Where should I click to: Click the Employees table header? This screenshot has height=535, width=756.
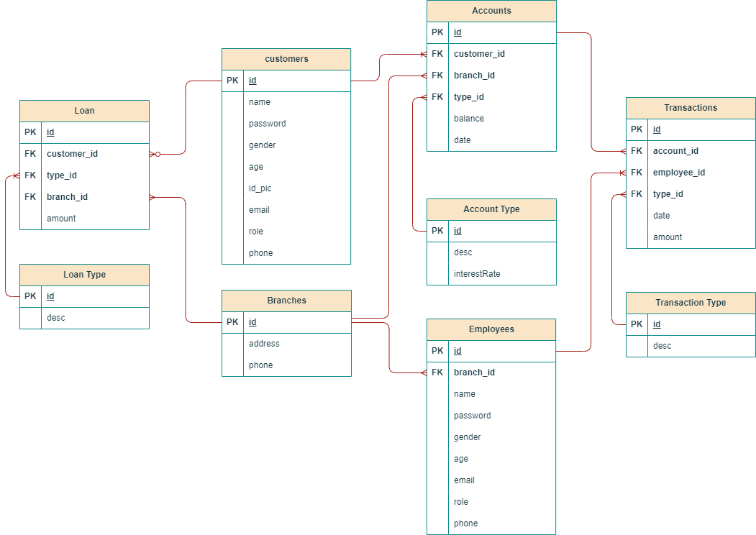click(x=491, y=329)
